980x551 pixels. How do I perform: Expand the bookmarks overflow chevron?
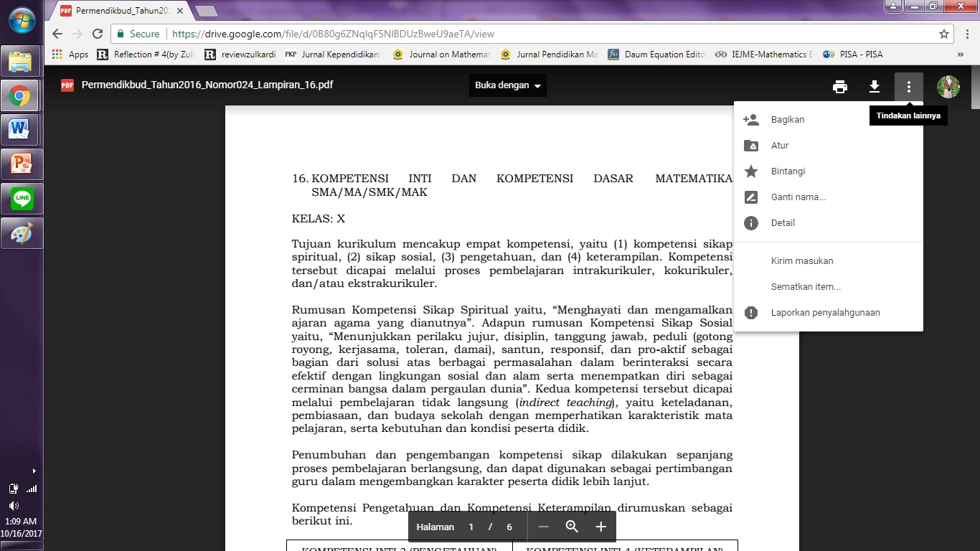(x=961, y=54)
